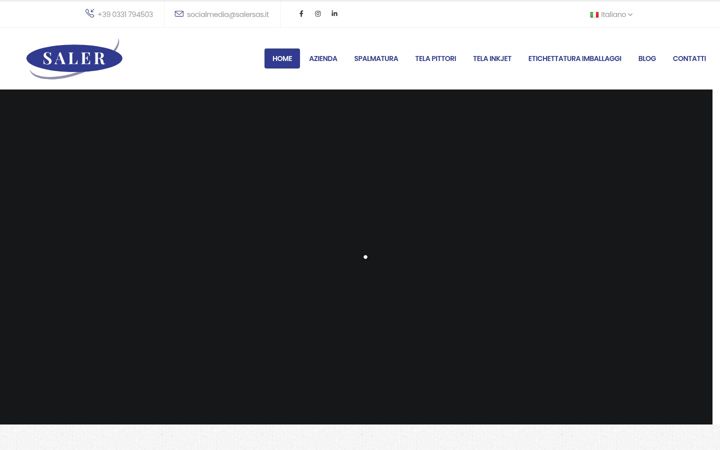
Task: Click the envelope email icon
Action: (x=179, y=14)
